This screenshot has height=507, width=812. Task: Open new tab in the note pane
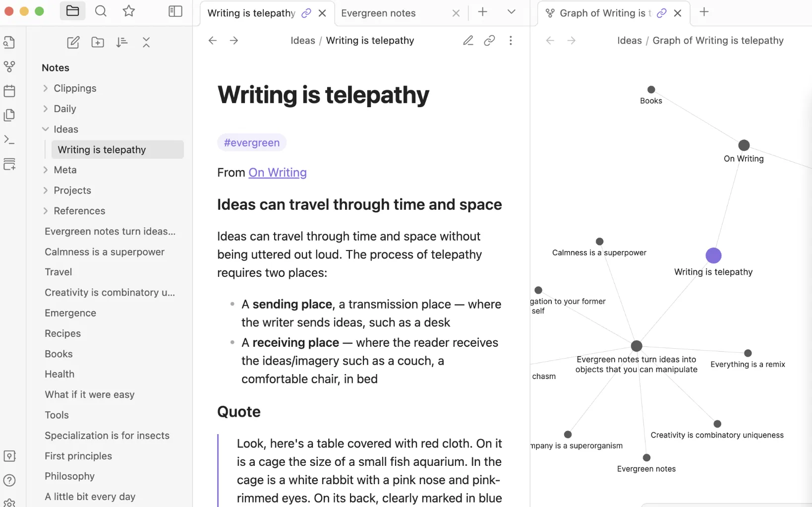[482, 11]
